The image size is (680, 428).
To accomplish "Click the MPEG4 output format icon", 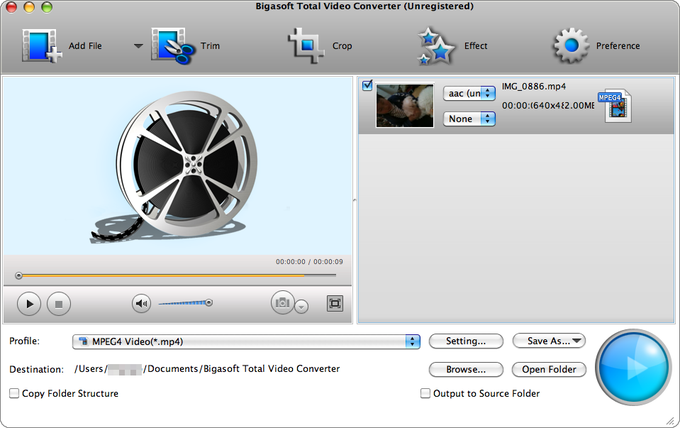I will 615,105.
